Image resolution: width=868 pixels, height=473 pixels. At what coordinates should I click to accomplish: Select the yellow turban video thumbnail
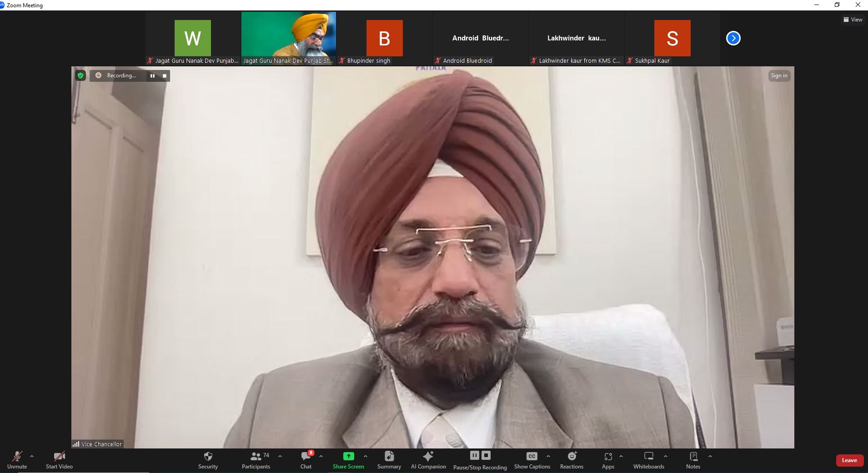[x=289, y=39]
